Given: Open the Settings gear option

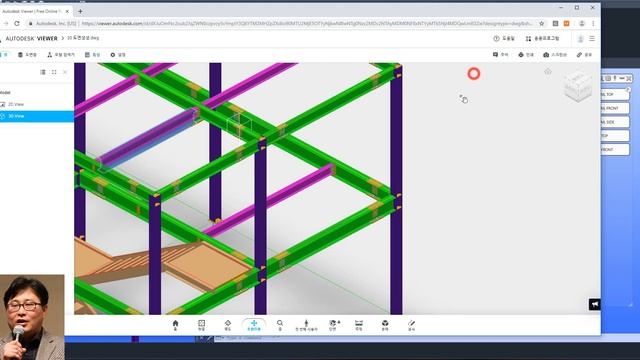Looking at the screenshot, I should (x=118, y=55).
